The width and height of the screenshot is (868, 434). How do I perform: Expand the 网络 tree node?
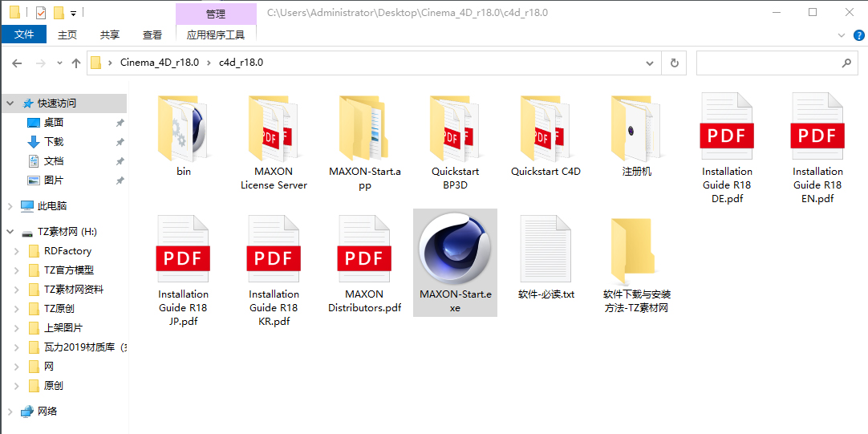[x=10, y=412]
